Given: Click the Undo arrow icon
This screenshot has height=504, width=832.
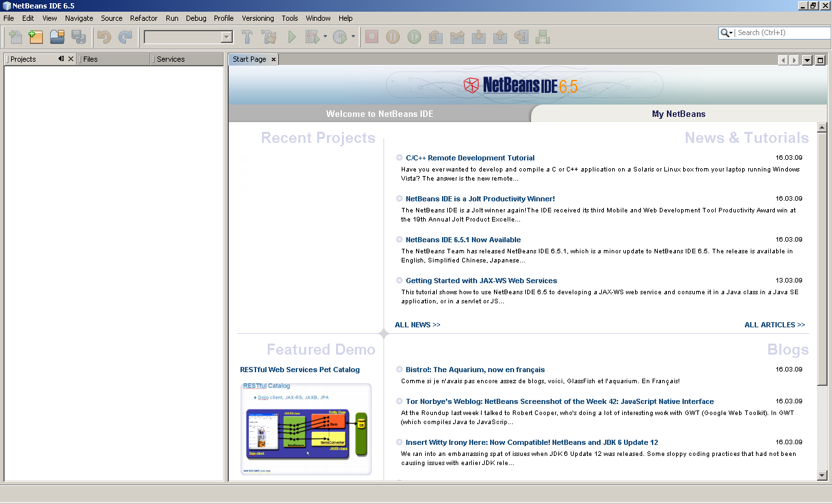Looking at the screenshot, I should [x=104, y=37].
